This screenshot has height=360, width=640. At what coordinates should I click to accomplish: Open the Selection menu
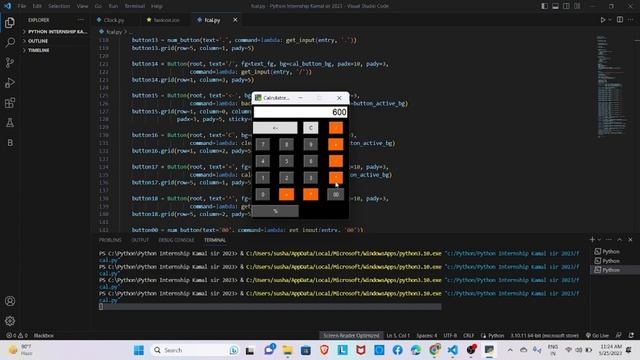tap(59, 6)
